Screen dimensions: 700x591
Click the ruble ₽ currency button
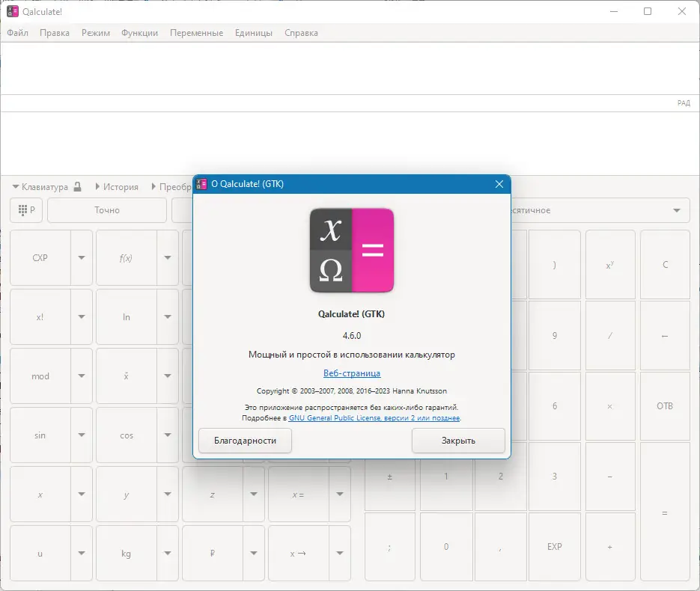pyautogui.click(x=213, y=554)
